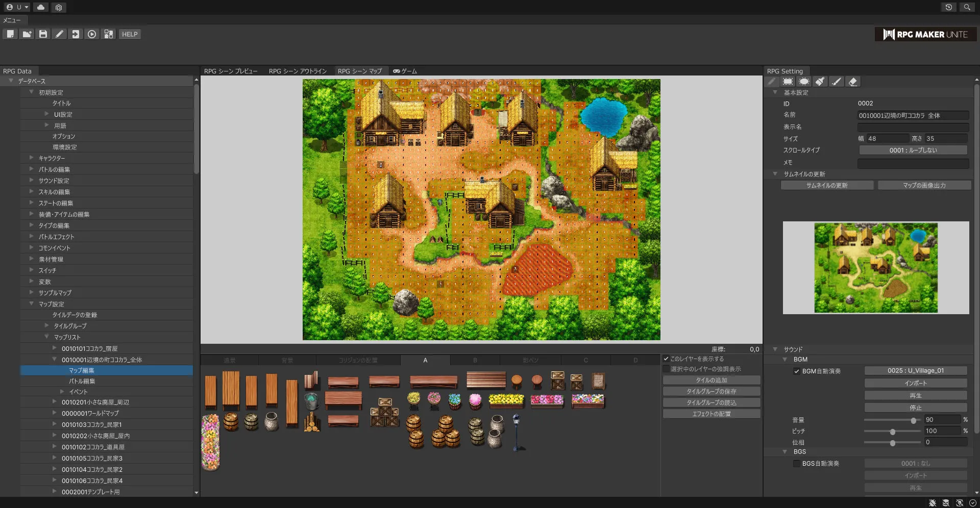Select the wide fill brush tool
980x508 pixels.
(x=820, y=82)
